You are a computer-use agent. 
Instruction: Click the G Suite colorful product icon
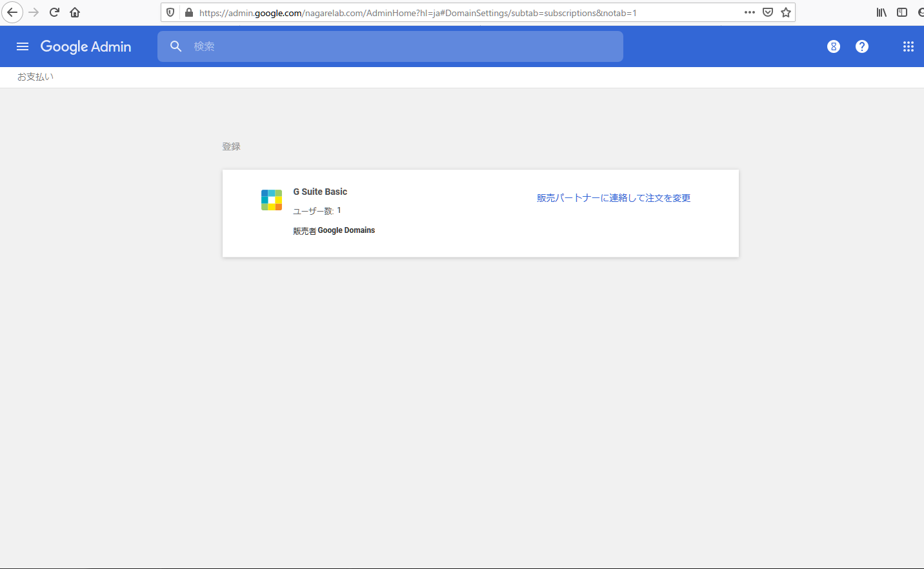click(x=272, y=200)
